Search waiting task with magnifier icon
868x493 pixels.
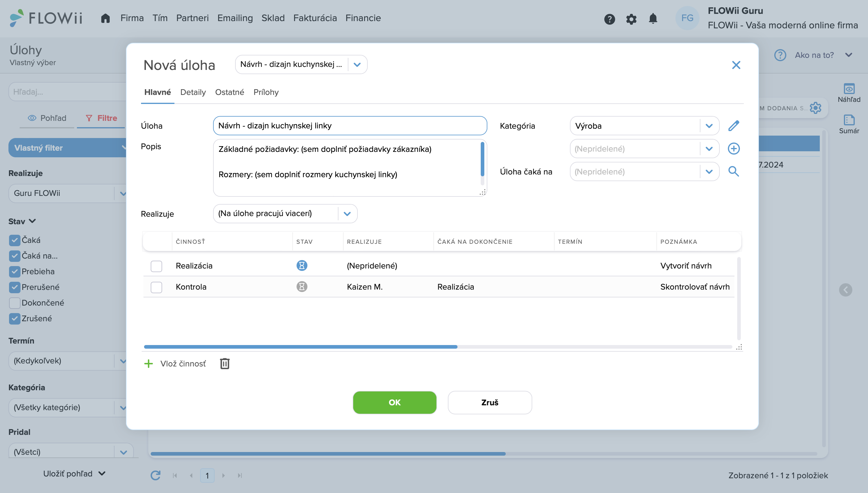point(734,171)
